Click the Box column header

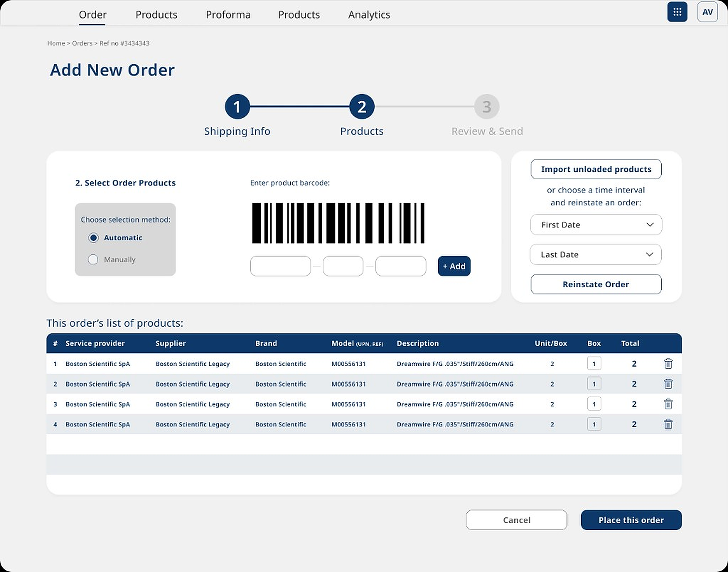pyautogui.click(x=594, y=343)
